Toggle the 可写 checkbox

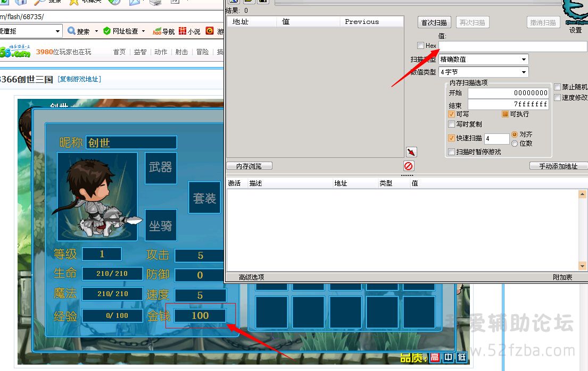tap(451, 114)
